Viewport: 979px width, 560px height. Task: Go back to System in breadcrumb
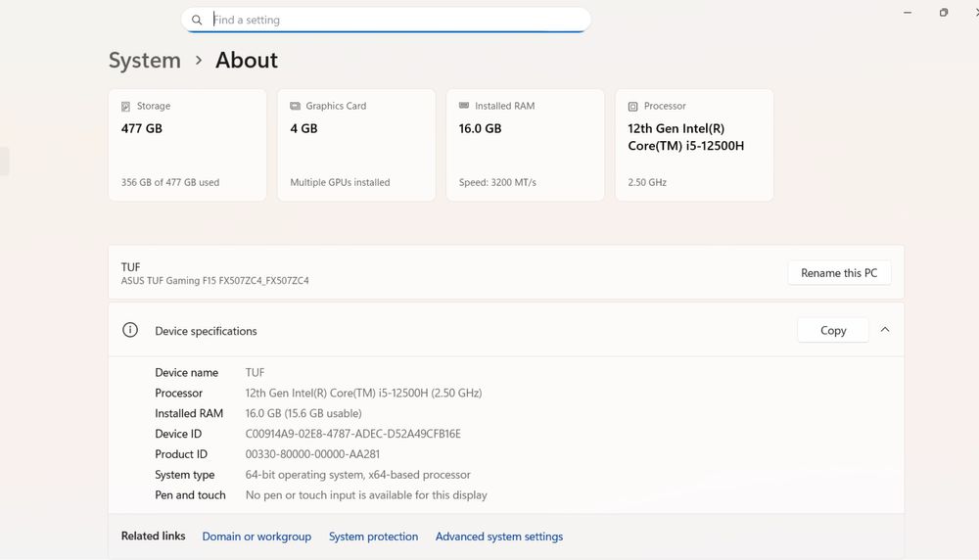coord(145,60)
